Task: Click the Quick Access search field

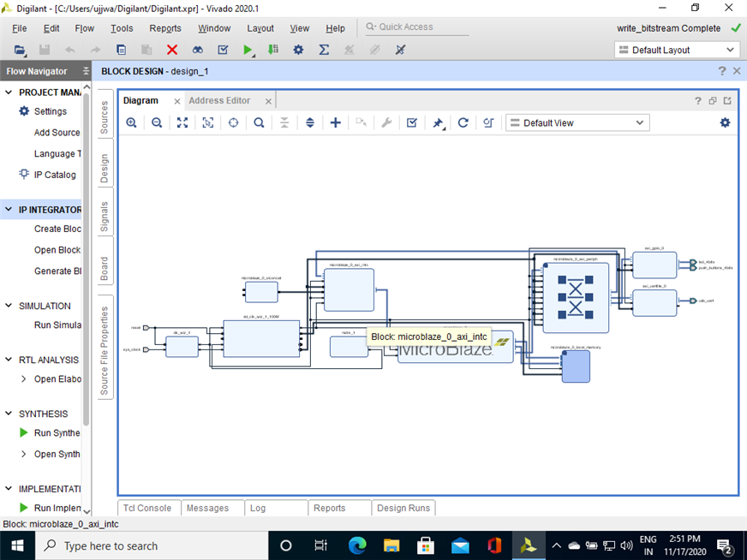Action: click(x=417, y=27)
